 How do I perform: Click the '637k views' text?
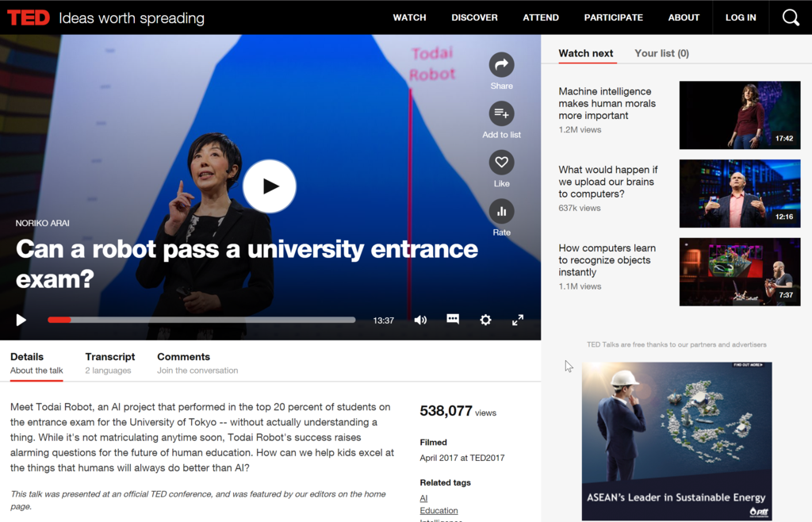580,208
